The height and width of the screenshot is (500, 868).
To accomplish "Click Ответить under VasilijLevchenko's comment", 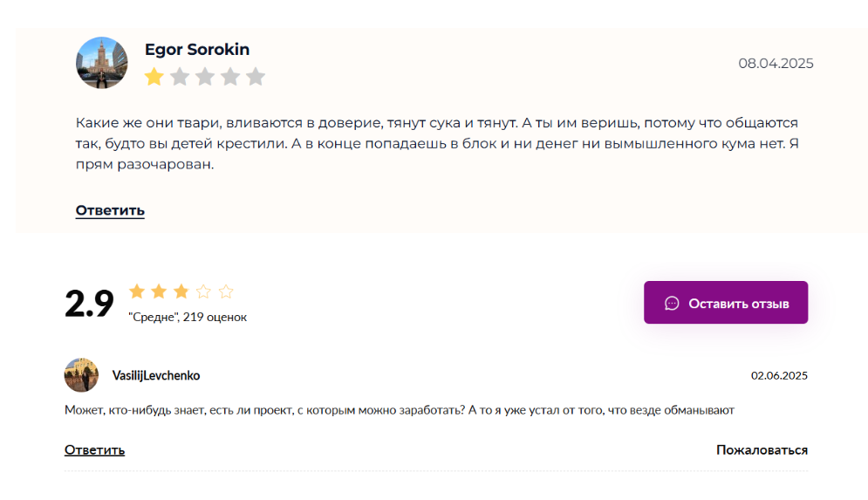I will (94, 450).
